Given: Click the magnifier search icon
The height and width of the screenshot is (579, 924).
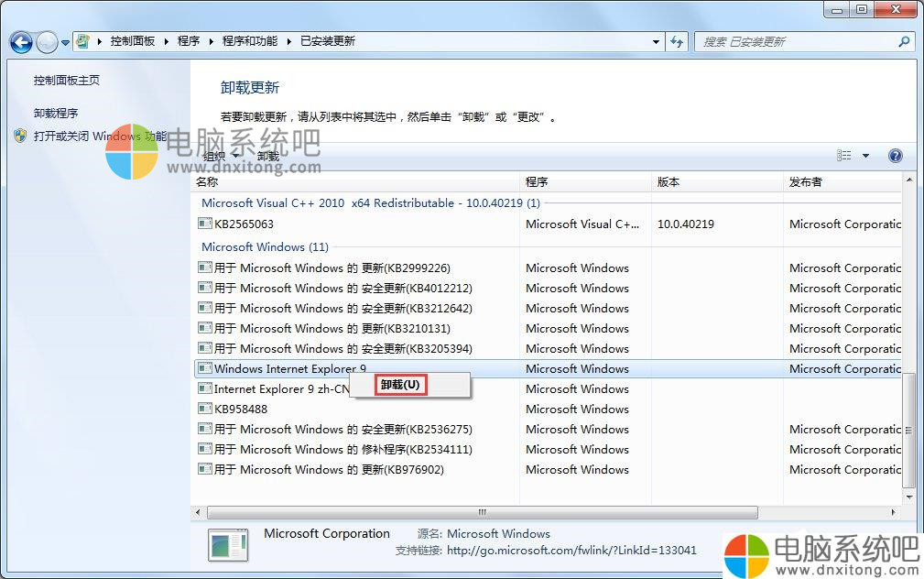Looking at the screenshot, I should click(x=905, y=41).
